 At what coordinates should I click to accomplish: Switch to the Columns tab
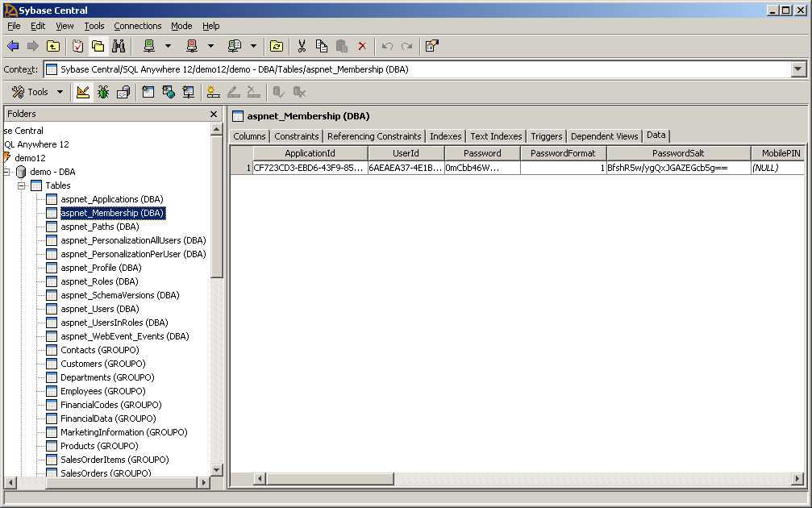[249, 136]
